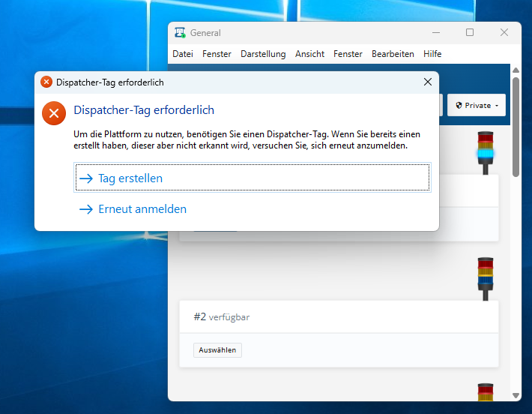This screenshot has height=414, width=532.
Task: Open the Datei menu
Action: (183, 54)
